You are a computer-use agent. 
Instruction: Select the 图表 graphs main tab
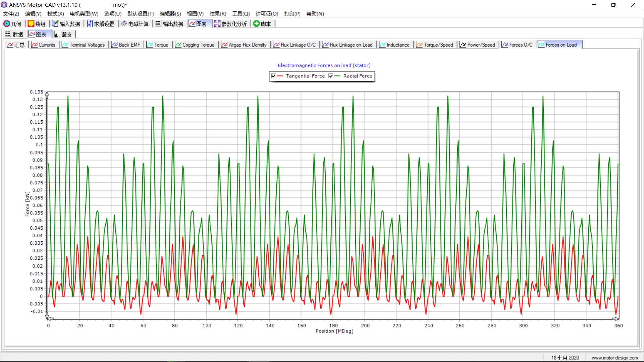pos(199,24)
